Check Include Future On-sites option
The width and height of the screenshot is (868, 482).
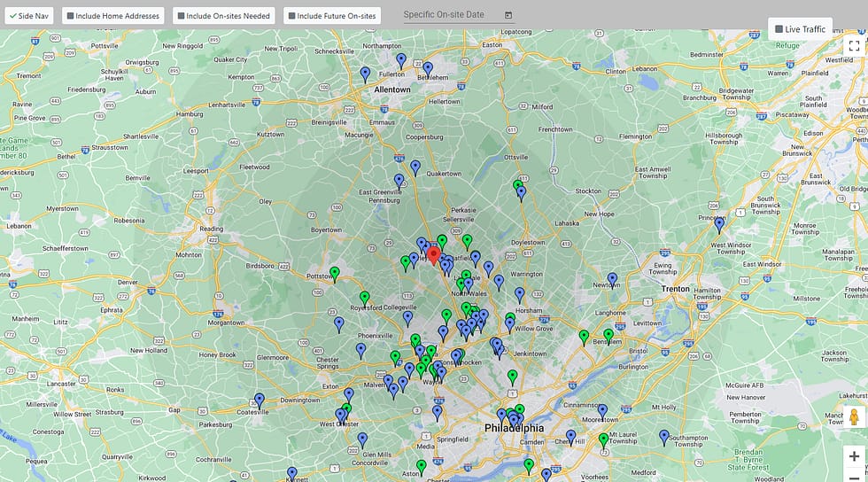pyautogui.click(x=331, y=16)
